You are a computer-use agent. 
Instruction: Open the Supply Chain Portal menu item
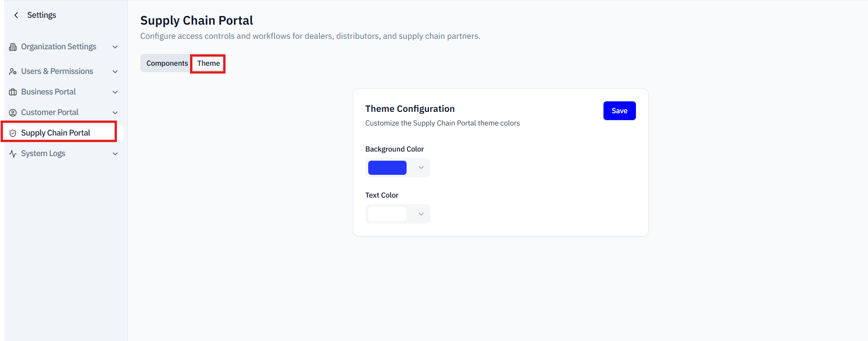[59, 133]
